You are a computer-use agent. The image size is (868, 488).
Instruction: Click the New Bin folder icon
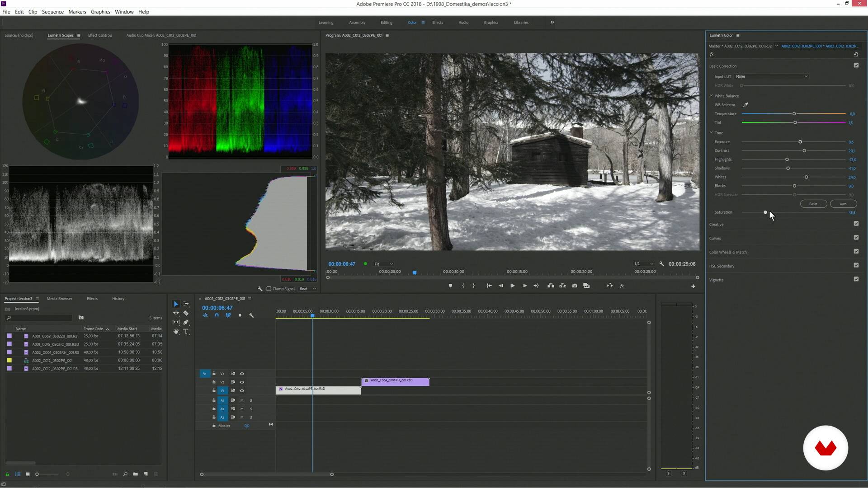click(135, 474)
